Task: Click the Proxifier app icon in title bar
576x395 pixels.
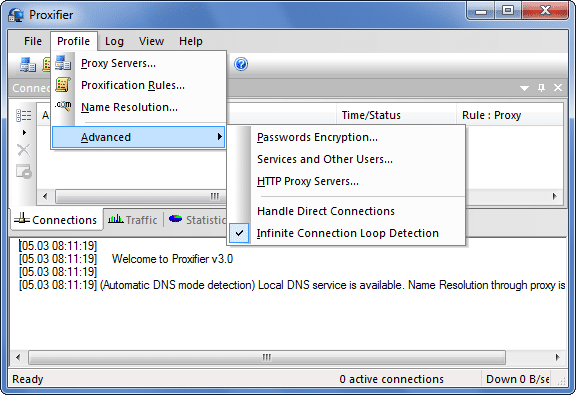Action: (x=16, y=15)
